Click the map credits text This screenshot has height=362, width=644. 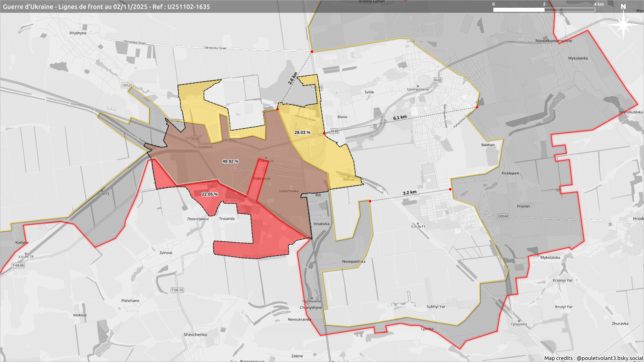click(x=593, y=358)
